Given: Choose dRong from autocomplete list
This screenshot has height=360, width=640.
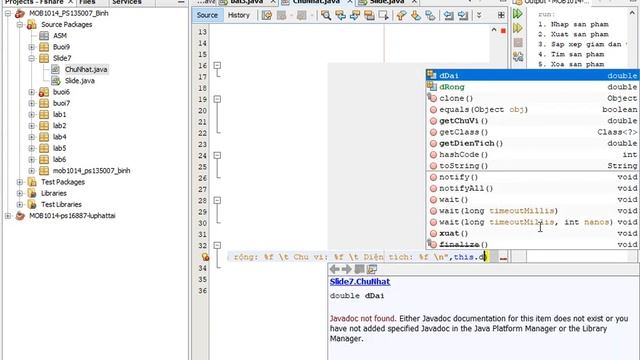Looking at the screenshot, I should pos(532,87).
